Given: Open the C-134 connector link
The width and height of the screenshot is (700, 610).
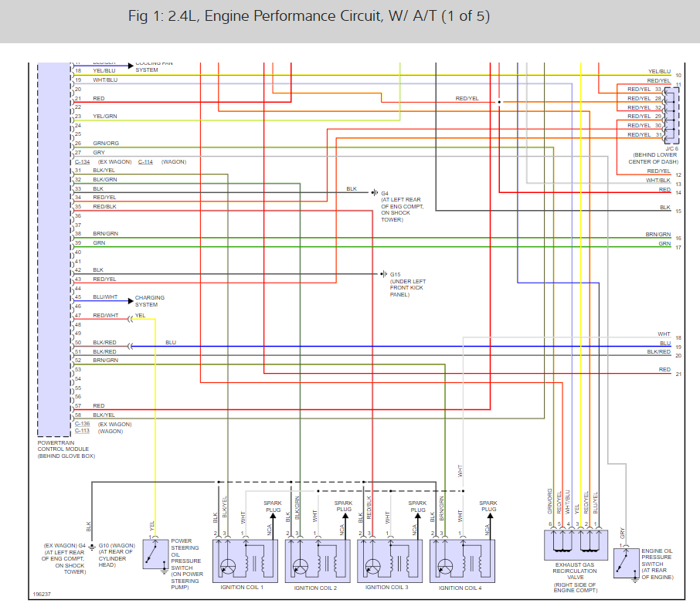Looking at the screenshot, I should pos(82,162).
